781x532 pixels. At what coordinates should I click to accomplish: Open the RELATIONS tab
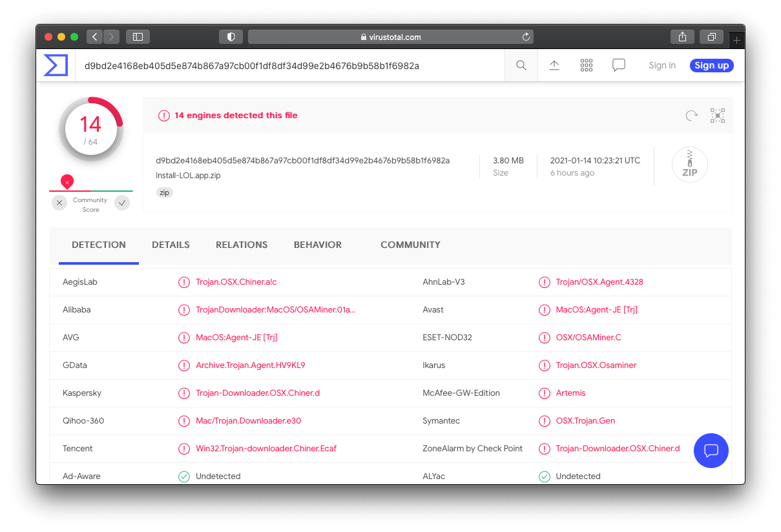point(242,245)
